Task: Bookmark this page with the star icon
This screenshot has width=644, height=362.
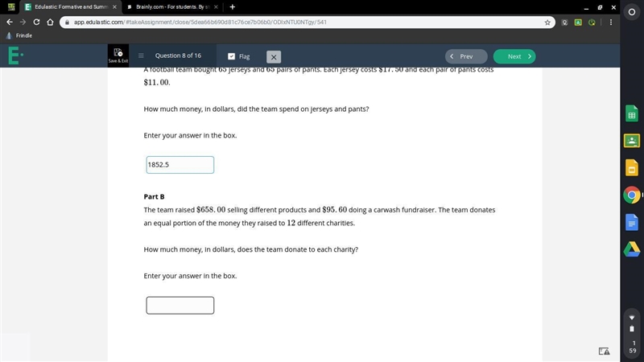Action: (547, 23)
